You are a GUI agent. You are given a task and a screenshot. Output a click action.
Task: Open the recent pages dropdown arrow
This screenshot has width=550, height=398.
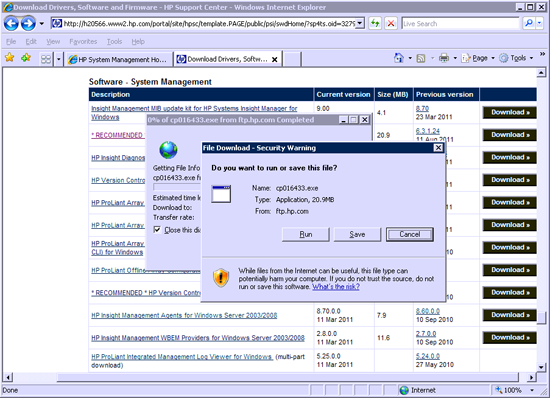[x=41, y=24]
